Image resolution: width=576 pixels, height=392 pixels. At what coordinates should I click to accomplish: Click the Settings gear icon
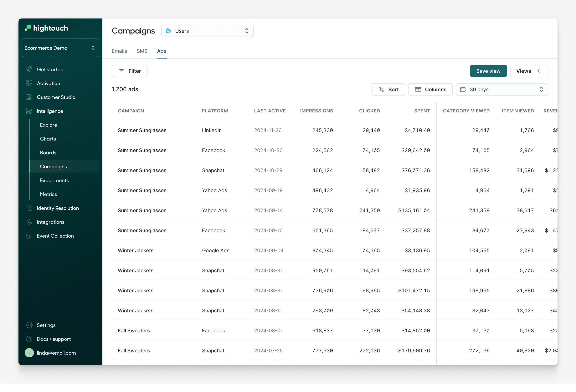coord(29,325)
